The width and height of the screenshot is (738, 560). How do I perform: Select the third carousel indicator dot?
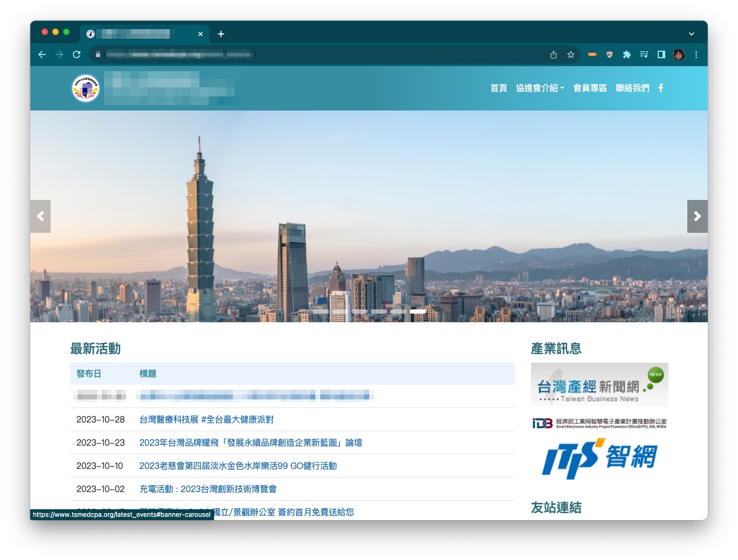coord(359,311)
